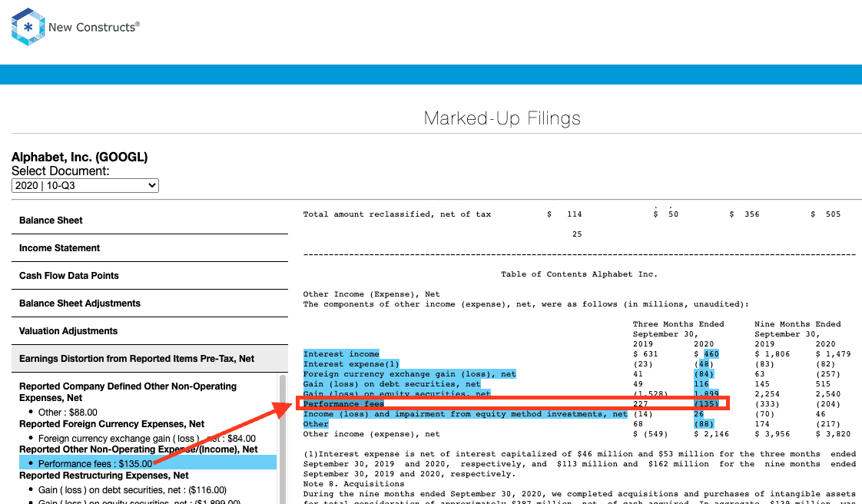Click 'Reported Company Defined Other Non-Operating Expenses, Net' heading
The width and height of the screenshot is (862, 504).
(128, 392)
